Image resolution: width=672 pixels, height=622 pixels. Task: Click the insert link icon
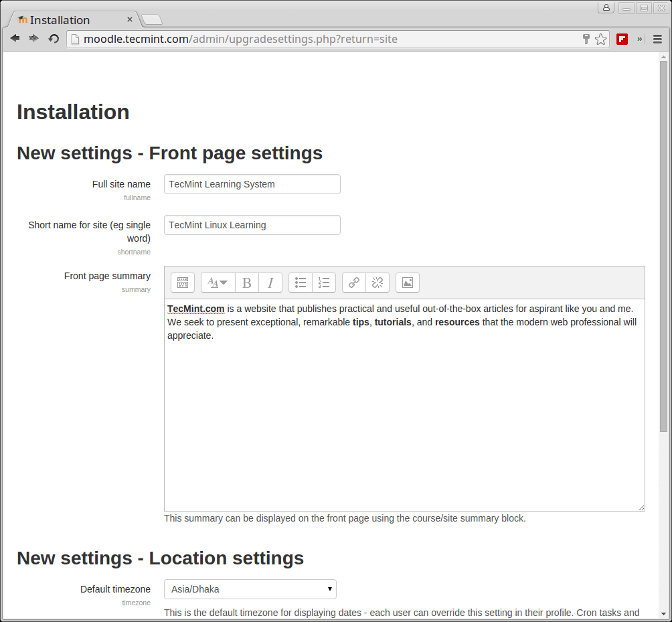click(x=354, y=283)
